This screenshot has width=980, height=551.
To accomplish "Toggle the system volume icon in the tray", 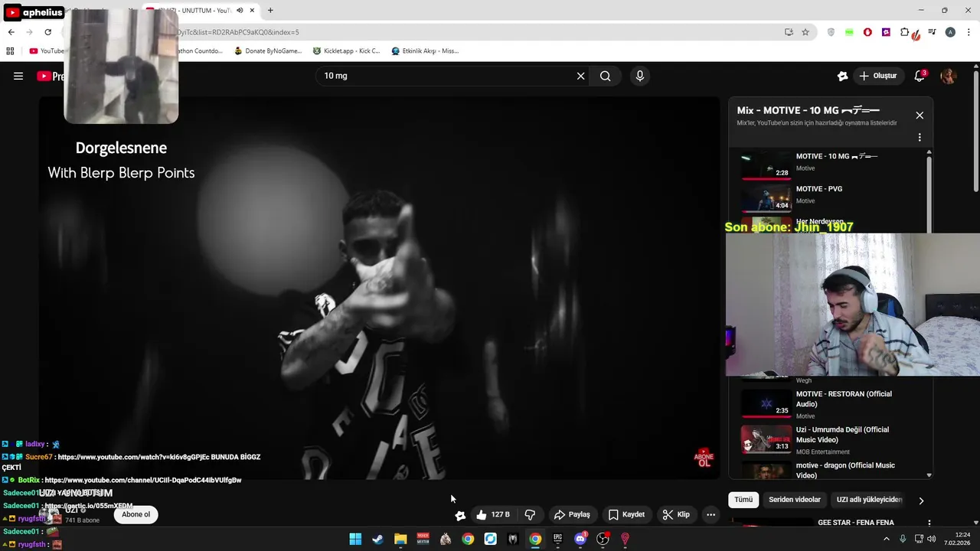I will pyautogui.click(x=932, y=539).
